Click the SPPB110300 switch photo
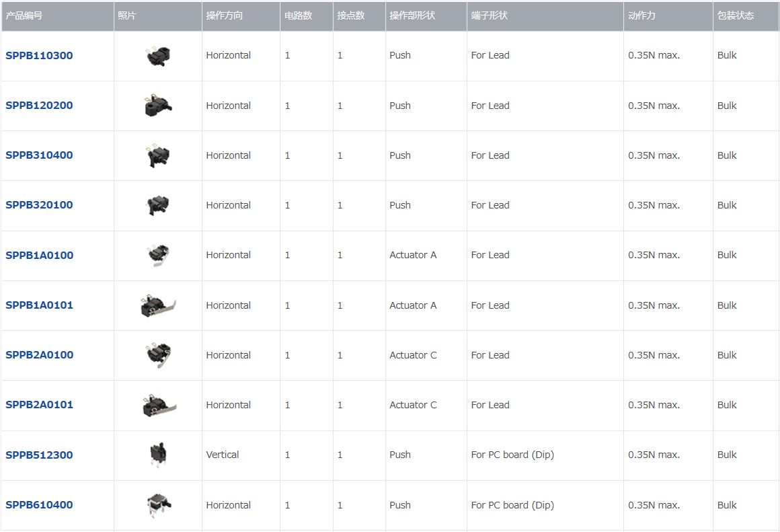780x532 pixels. click(159, 56)
